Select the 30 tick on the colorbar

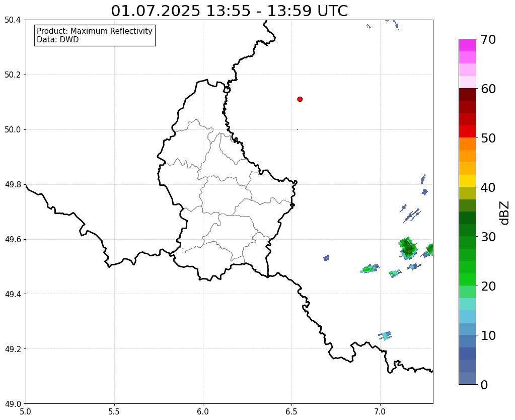[x=488, y=237]
